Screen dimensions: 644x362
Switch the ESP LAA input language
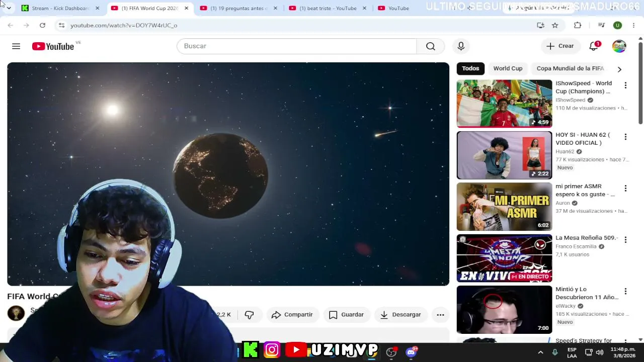572,352
